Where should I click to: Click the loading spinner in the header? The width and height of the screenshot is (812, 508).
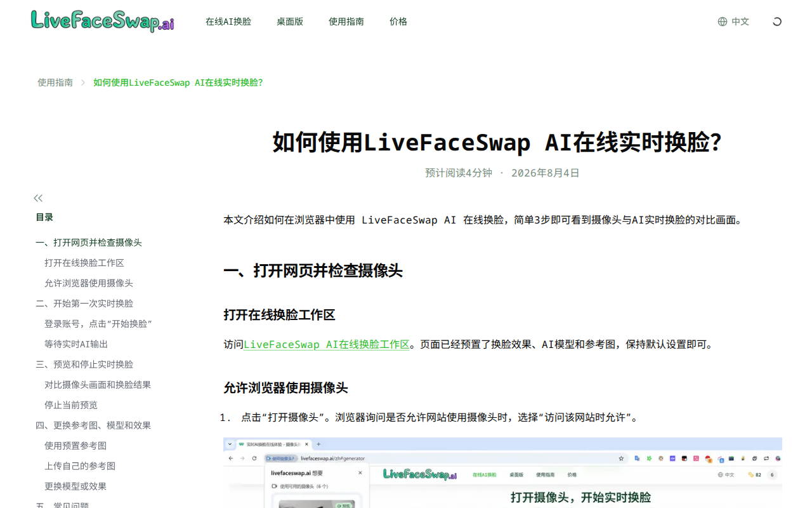tap(777, 22)
